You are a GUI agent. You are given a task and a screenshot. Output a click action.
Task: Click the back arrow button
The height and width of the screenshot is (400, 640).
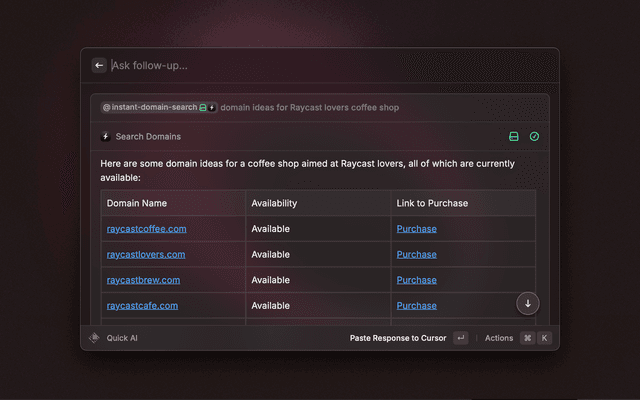coord(99,65)
